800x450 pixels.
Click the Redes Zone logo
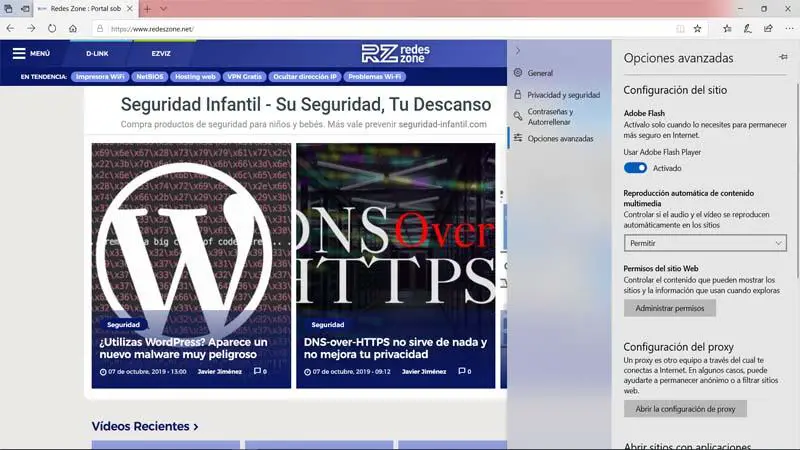click(395, 53)
